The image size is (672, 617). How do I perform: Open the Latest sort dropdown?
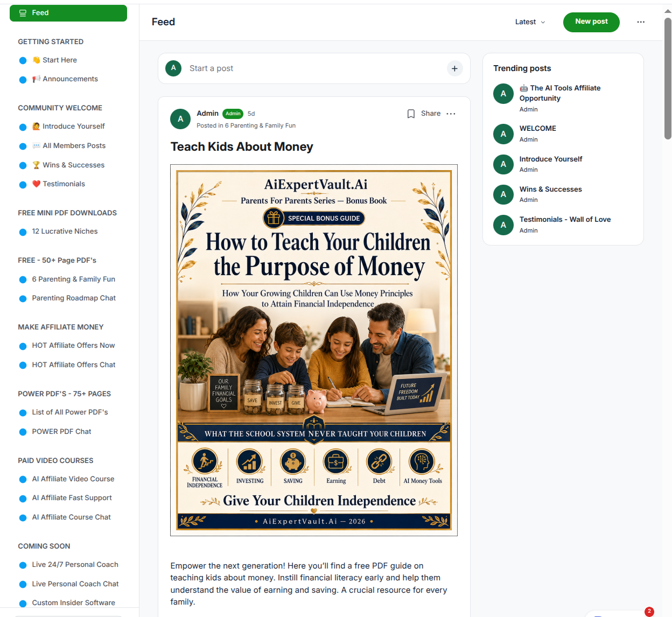530,22
